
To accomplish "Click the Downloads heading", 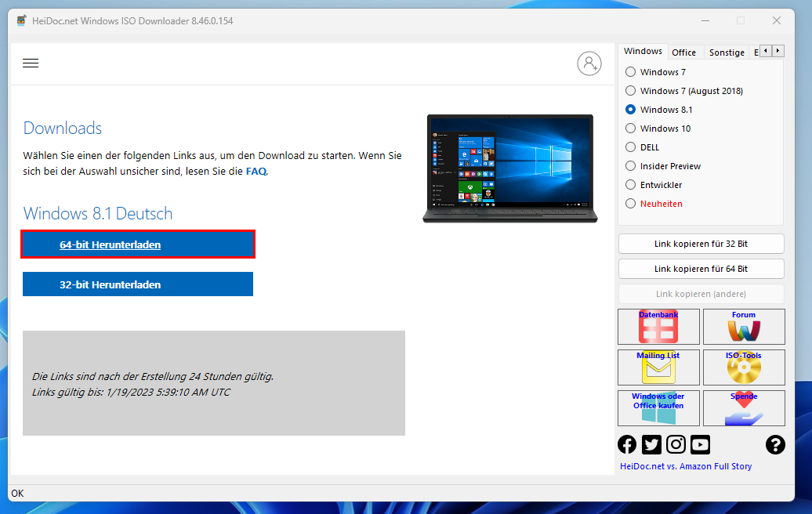I will [x=62, y=128].
